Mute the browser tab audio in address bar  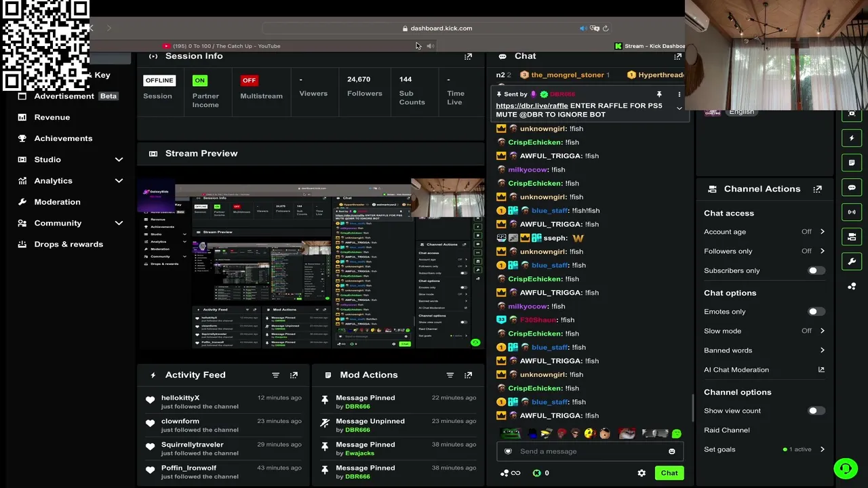click(x=583, y=28)
